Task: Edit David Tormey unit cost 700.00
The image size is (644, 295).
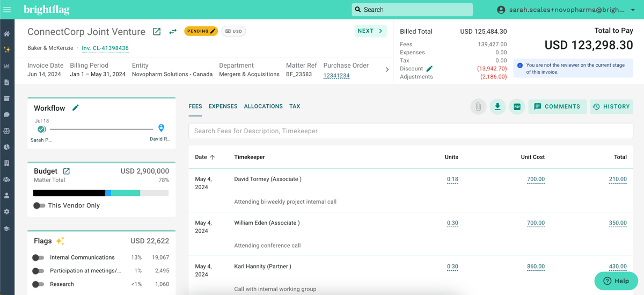Action: 536,179
